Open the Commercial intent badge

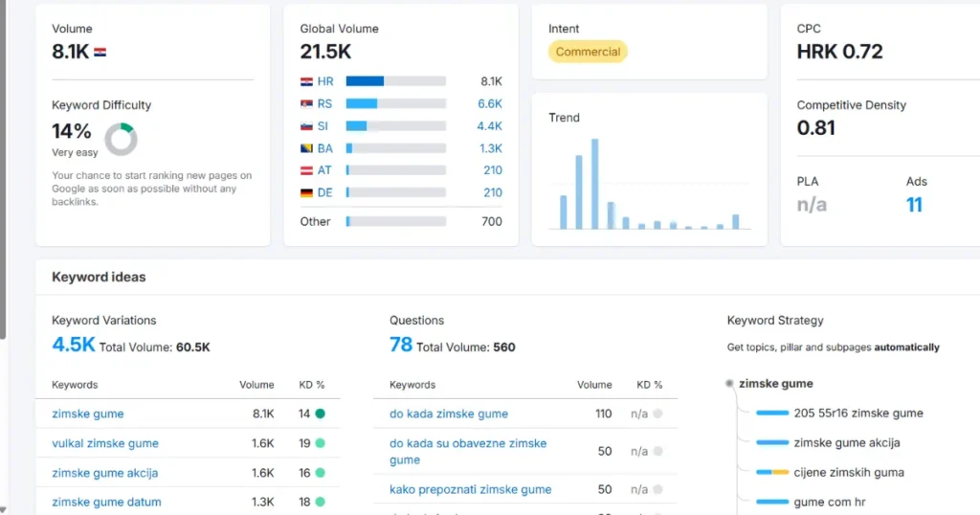[x=588, y=52]
